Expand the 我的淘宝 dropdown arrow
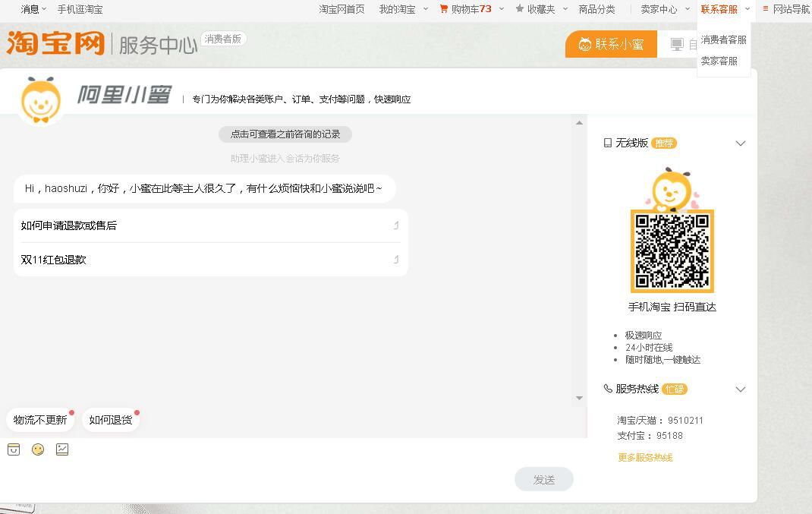This screenshot has width=812, height=514. (426, 9)
